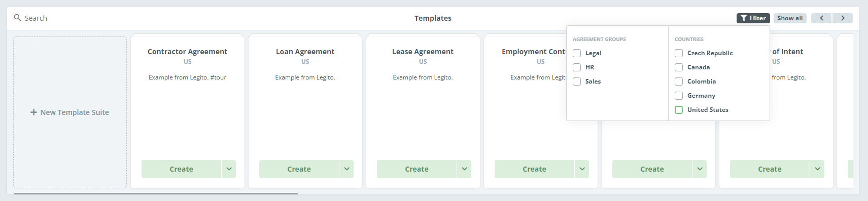Expand Create options for Contractor Agreement
This screenshot has height=201, width=868.
(229, 169)
